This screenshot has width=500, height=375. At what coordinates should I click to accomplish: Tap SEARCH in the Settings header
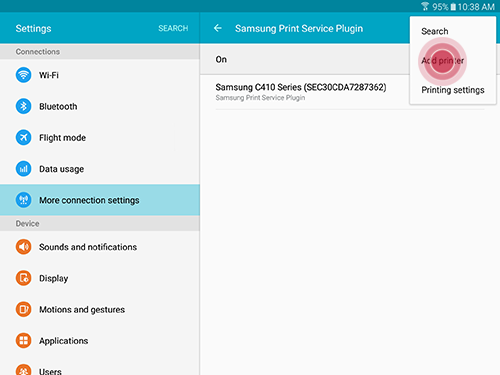(x=173, y=28)
